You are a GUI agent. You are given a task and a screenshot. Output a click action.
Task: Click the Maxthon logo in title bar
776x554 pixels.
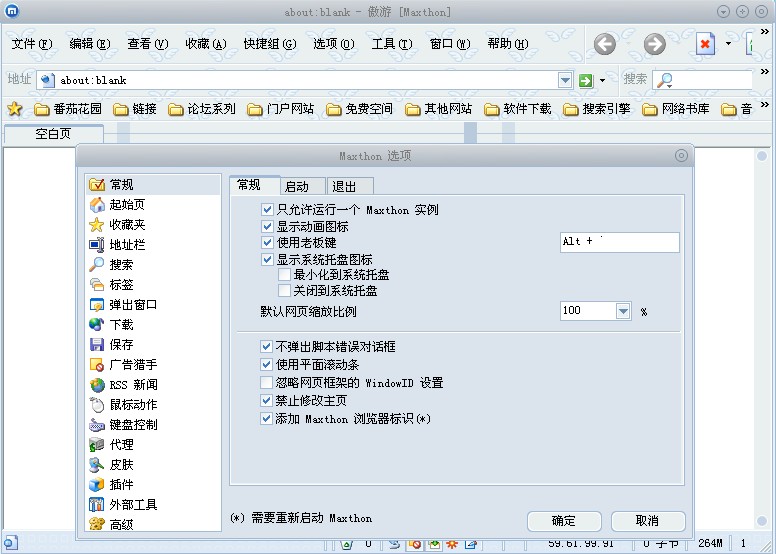(x=12, y=11)
